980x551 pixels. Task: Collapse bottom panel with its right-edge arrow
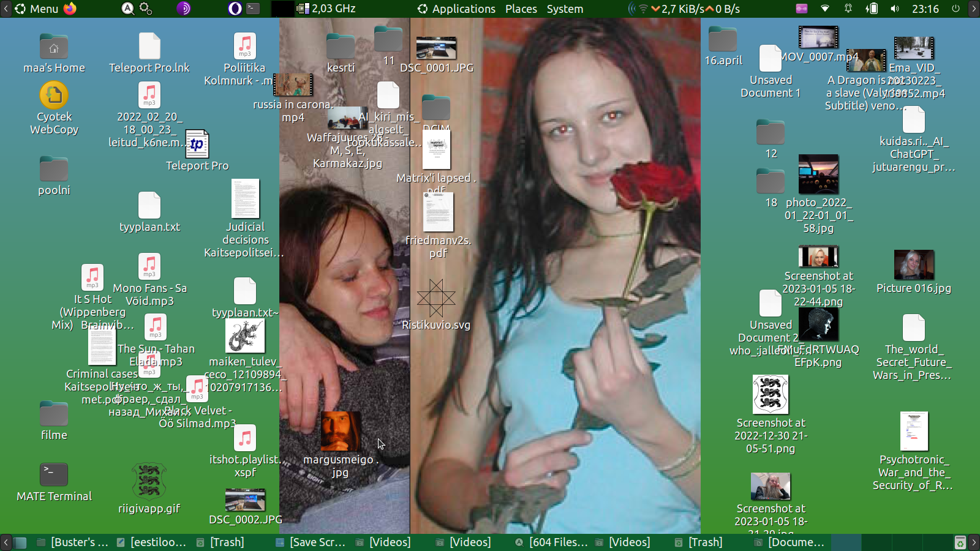click(x=974, y=542)
